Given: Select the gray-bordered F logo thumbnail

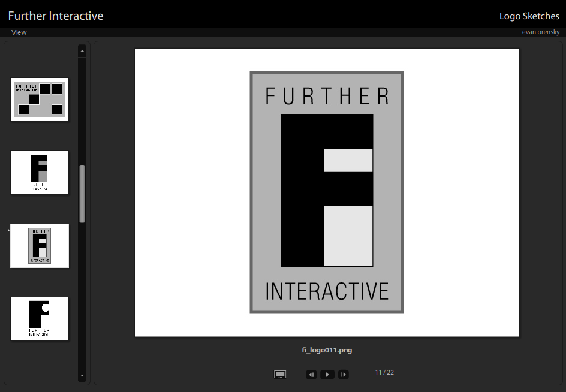Looking at the screenshot, I should (x=40, y=246).
